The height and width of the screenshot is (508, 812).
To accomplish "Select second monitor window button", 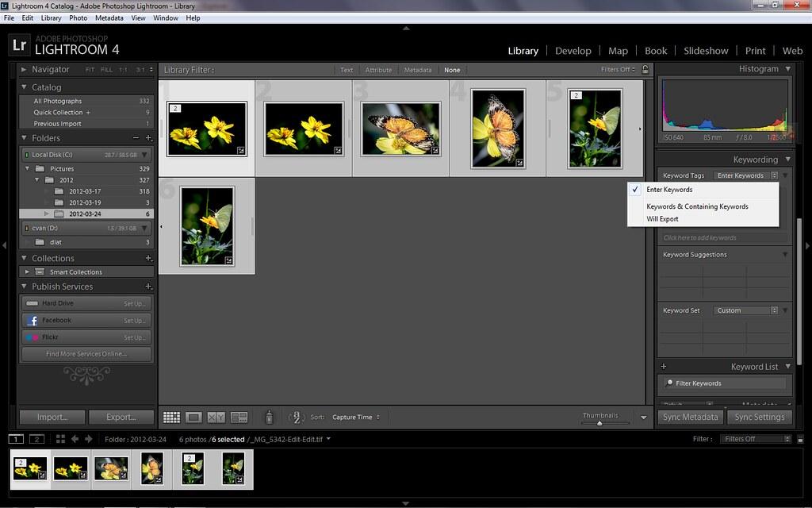I will [x=36, y=439].
